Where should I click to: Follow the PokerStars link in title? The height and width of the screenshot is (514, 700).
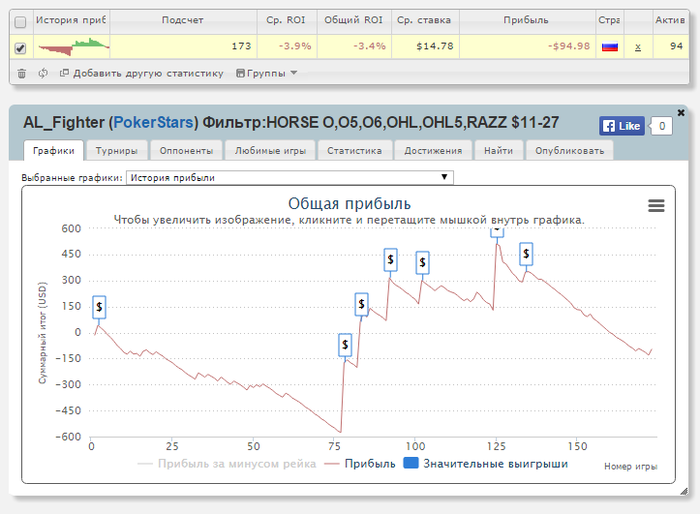coord(153,122)
